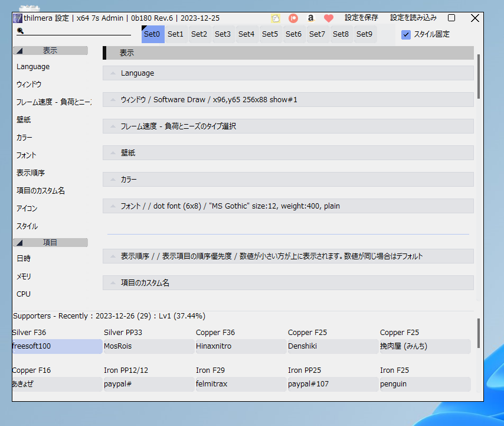The image size is (504, 426).
Task: Click supporter Denshiki
Action: (x=333, y=346)
